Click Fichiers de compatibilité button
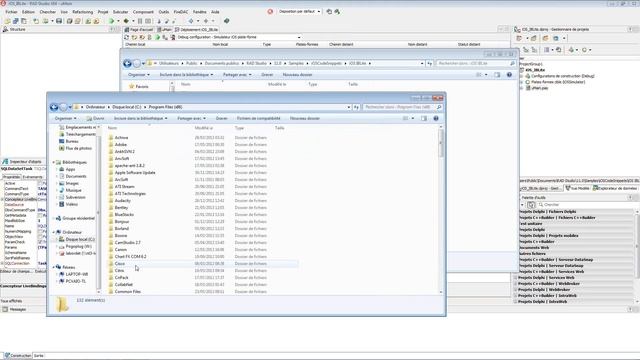 click(x=258, y=118)
